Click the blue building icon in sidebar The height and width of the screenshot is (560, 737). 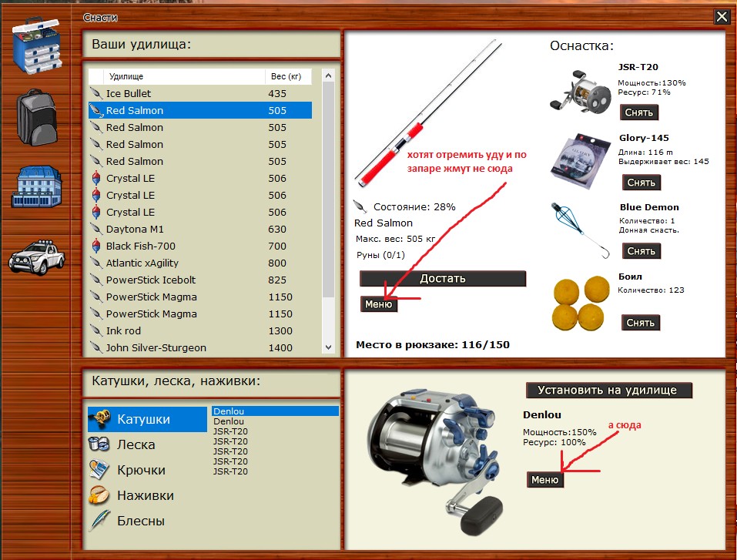tap(37, 185)
